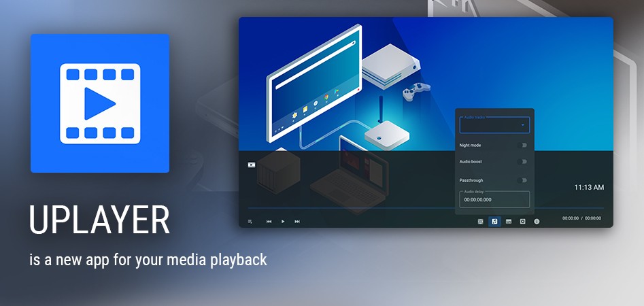Open subtitles settings icon

point(509,222)
